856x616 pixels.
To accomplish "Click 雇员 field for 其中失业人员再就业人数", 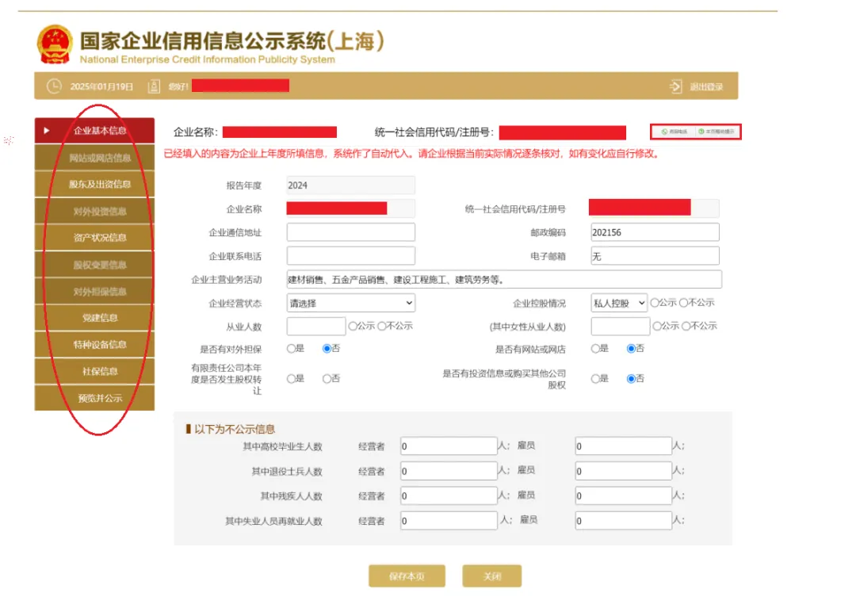I will pyautogui.click(x=624, y=520).
